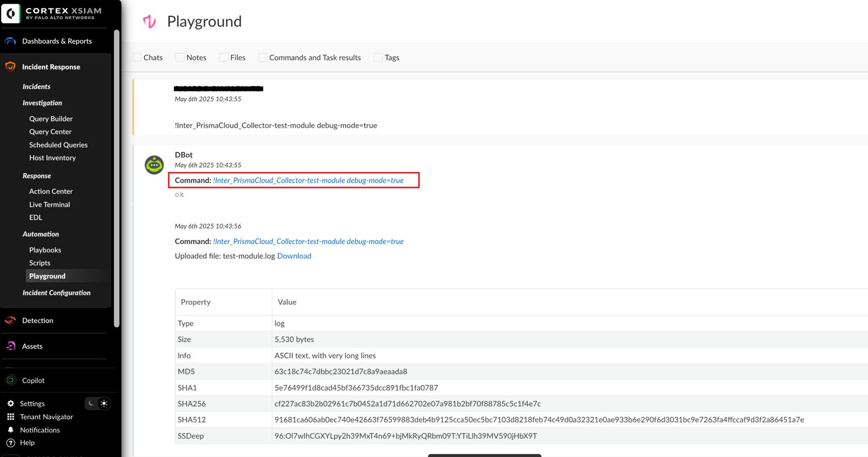Tick the Commands and Task results checkbox

[263, 57]
